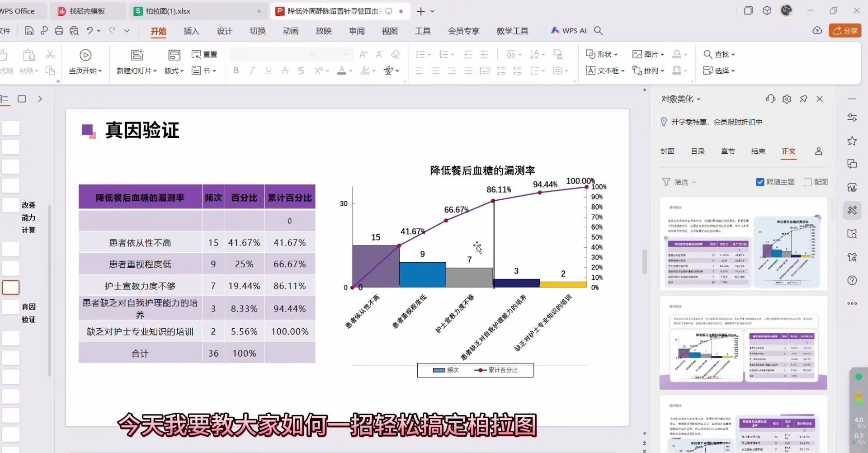868x453 pixels.
Task: Click the Clear formatting eraser icon
Action: tap(396, 54)
